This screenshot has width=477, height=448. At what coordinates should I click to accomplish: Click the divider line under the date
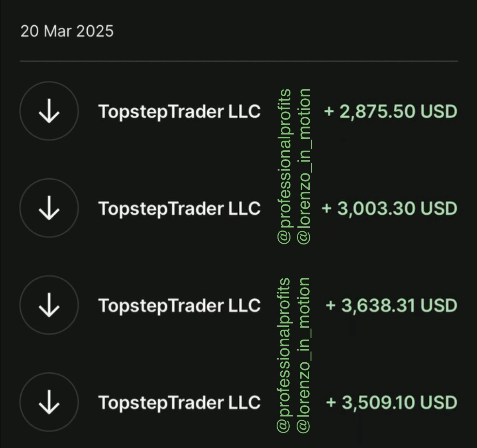[x=239, y=62]
